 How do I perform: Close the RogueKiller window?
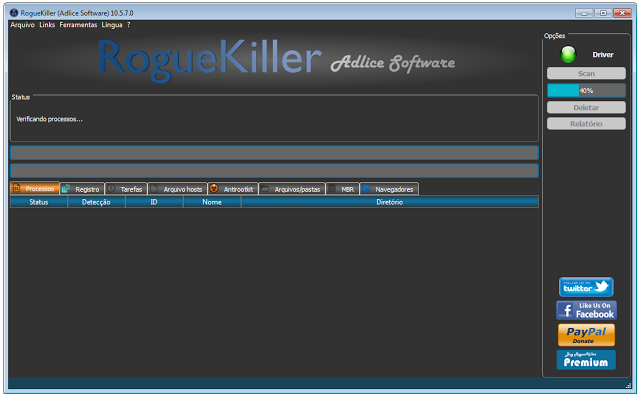[x=622, y=13]
